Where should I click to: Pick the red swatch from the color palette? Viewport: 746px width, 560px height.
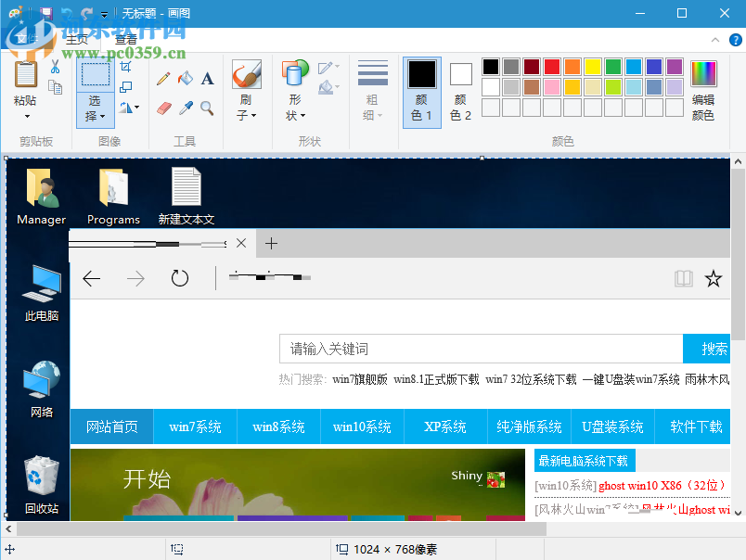point(553,67)
